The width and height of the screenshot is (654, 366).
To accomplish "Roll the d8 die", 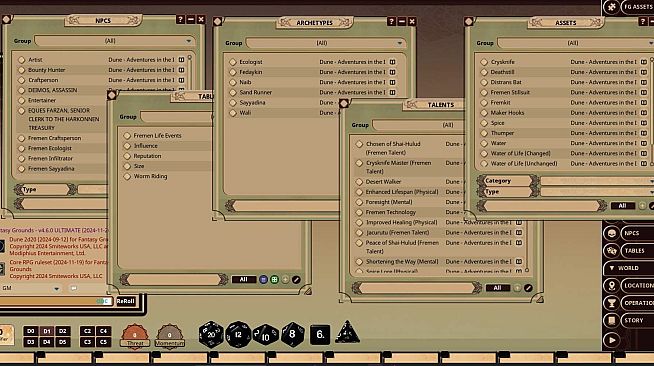I will [x=292, y=334].
